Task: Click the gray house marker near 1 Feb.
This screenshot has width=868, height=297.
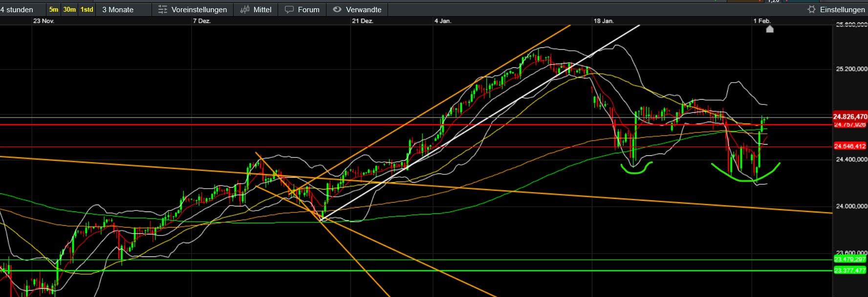Action: pos(770,29)
